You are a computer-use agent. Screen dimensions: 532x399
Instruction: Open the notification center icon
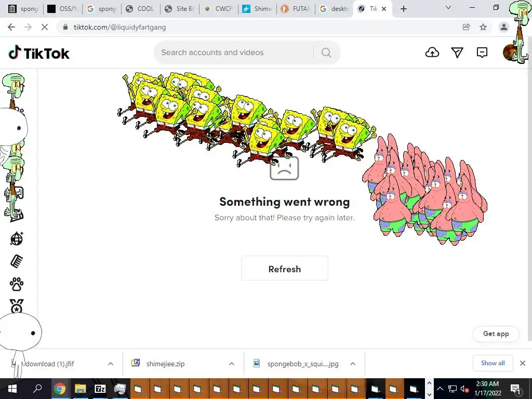pyautogui.click(x=515, y=389)
